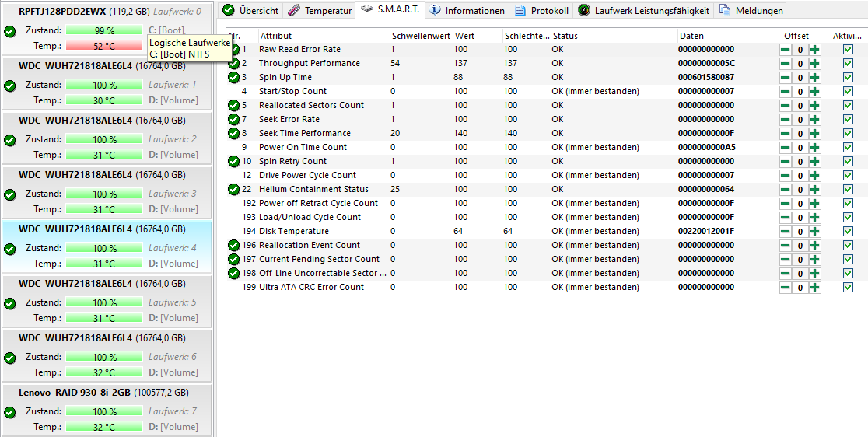
Task: Sort by Schwellenwert column header
Action: (420, 36)
